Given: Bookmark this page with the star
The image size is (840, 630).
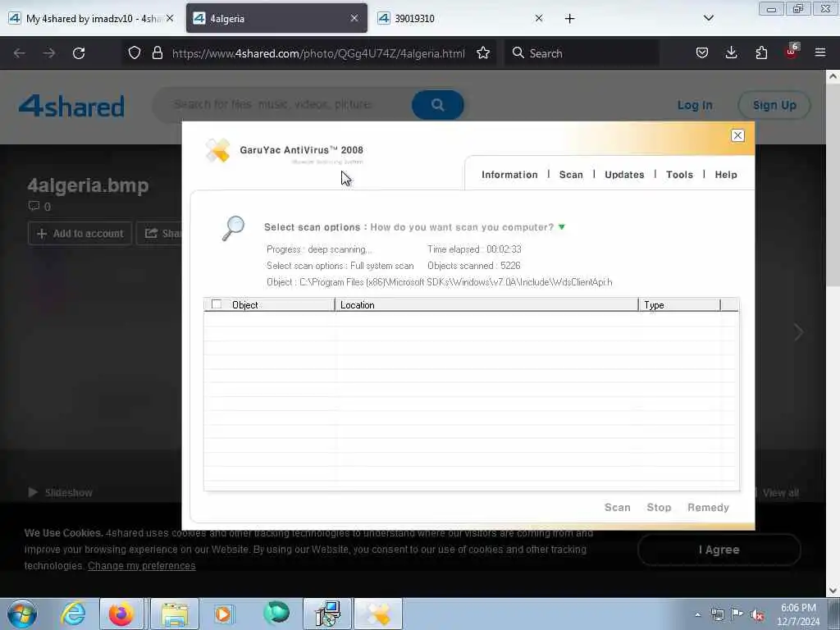Looking at the screenshot, I should [x=483, y=53].
